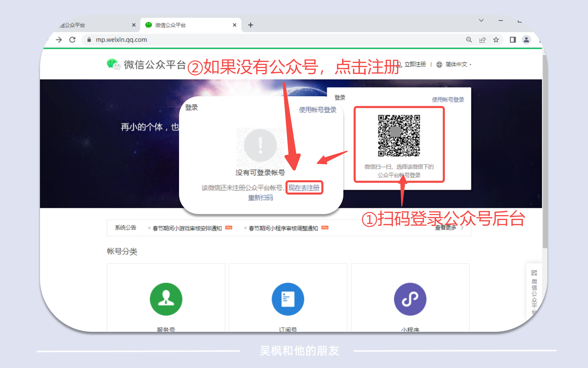588x368 pixels.
Task: Click the globe language icon
Action: click(x=439, y=65)
